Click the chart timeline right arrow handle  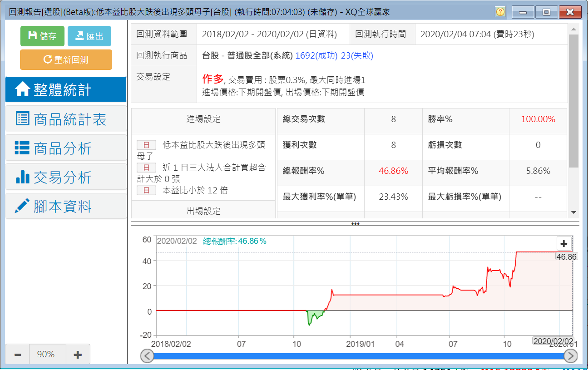click(x=570, y=356)
